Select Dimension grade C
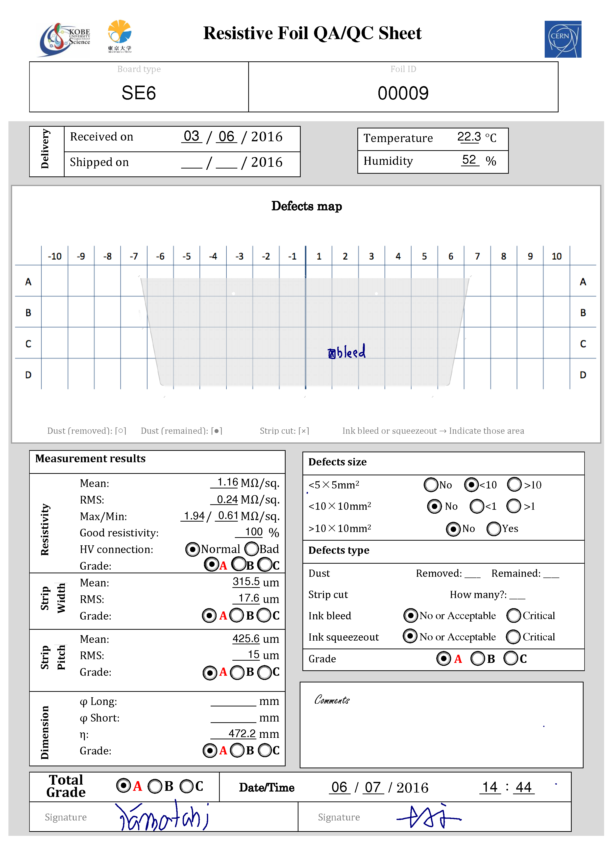The width and height of the screenshot is (614, 868). click(265, 750)
